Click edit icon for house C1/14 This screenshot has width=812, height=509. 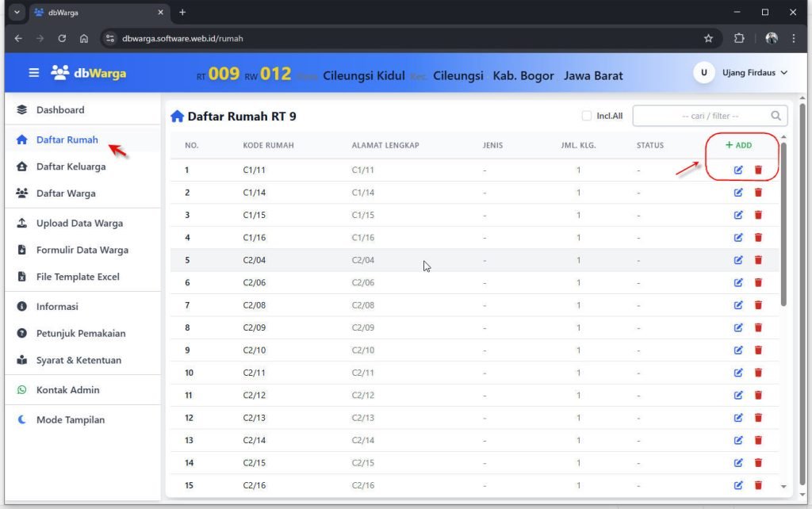[738, 193]
